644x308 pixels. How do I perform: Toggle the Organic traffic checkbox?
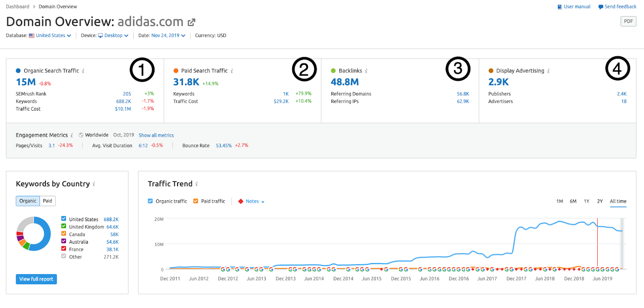tap(150, 201)
